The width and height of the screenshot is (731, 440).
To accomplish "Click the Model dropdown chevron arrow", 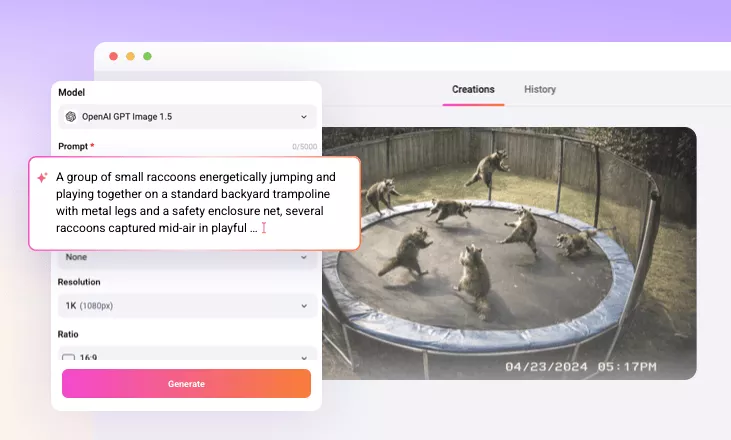I will coord(304,117).
